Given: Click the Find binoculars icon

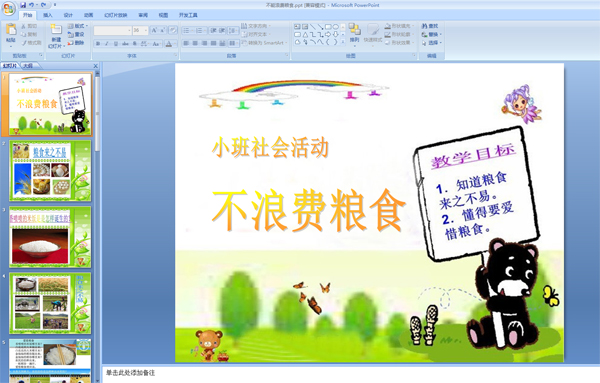Looking at the screenshot, I should [x=424, y=26].
